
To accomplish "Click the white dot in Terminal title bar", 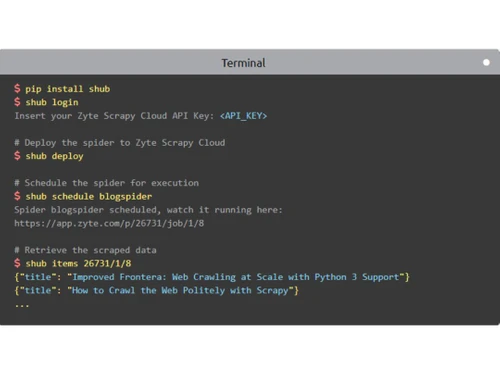I will [486, 62].
